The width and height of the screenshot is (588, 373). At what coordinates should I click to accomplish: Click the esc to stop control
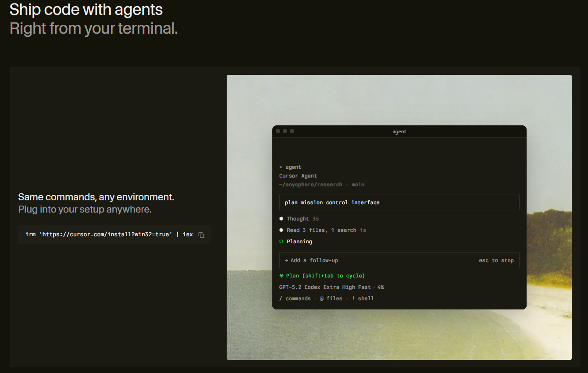pos(496,260)
